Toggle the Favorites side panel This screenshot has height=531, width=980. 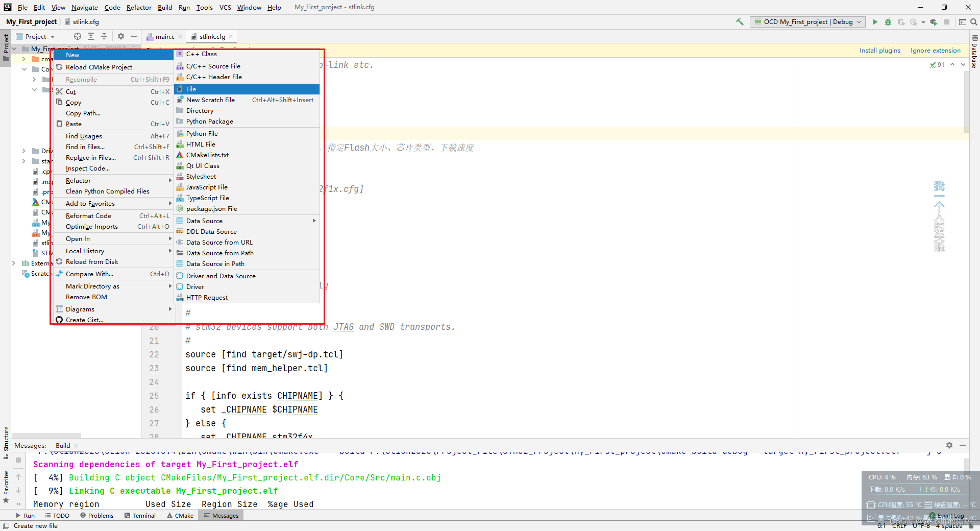(6, 487)
